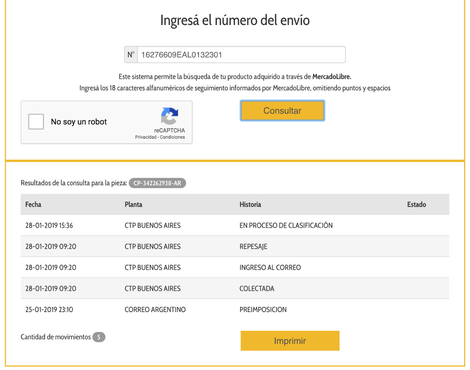
Task: Open the reCAPTCHA Condiciones link
Action: coord(172,137)
